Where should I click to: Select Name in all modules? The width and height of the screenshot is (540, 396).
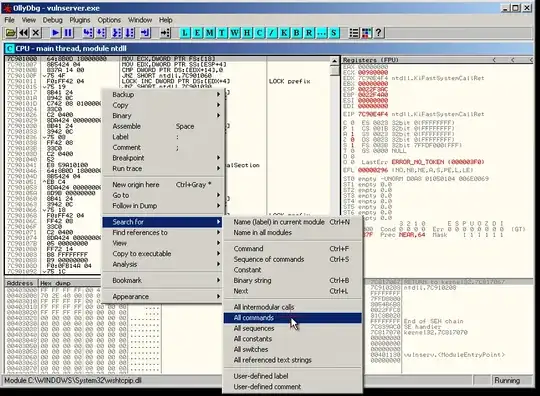pyautogui.click(x=292, y=233)
